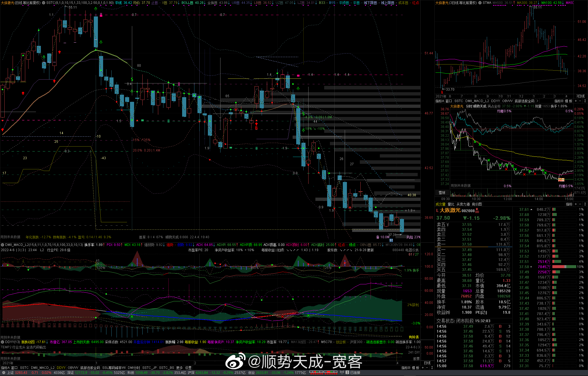This screenshot has width=588, height=376.
Task: Click 买一 37.49 order book row
Action: [x=473, y=250]
